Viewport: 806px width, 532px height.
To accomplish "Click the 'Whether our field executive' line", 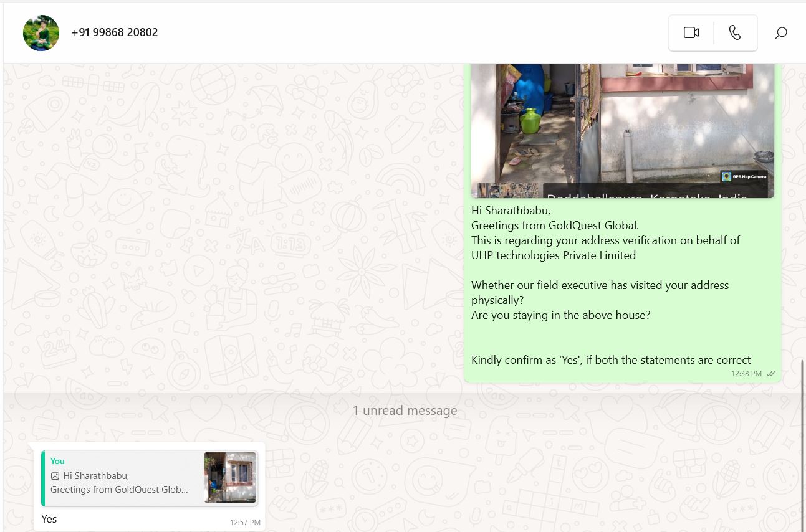I will click(600, 285).
